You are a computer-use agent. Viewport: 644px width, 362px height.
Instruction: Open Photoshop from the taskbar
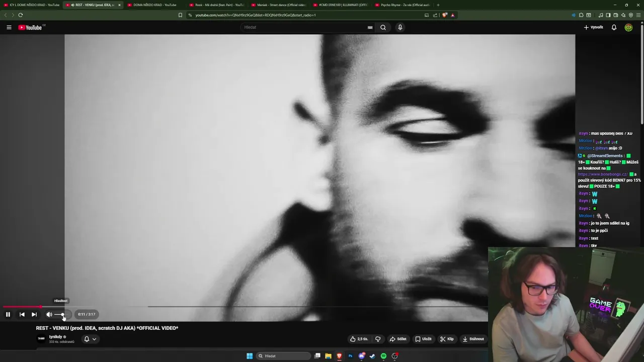click(x=350, y=356)
